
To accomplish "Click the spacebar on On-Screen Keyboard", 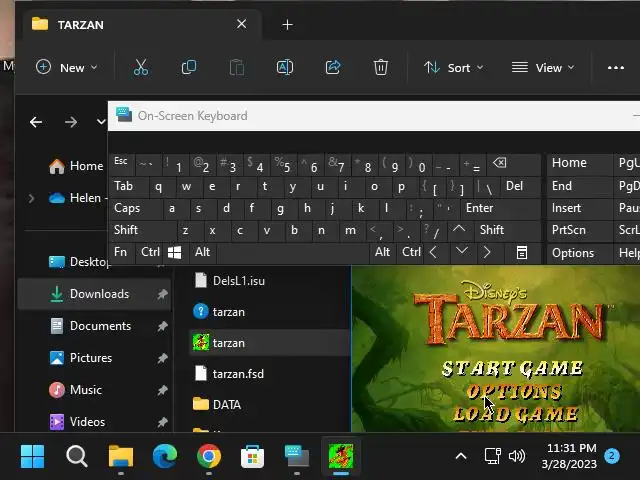I will [x=293, y=253].
